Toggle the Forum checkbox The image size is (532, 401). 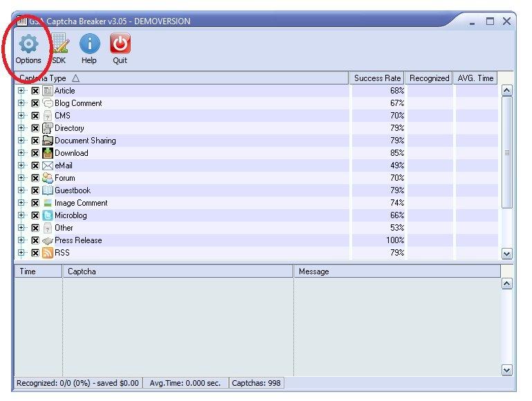pos(35,178)
